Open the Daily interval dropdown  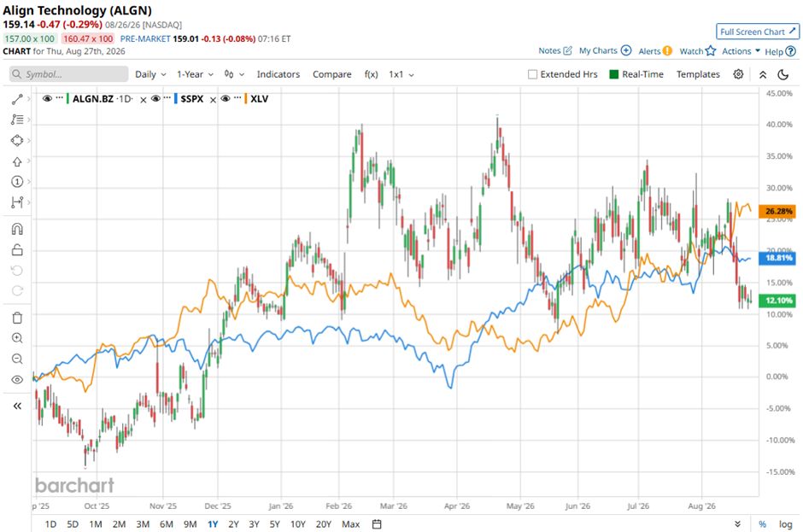point(150,74)
